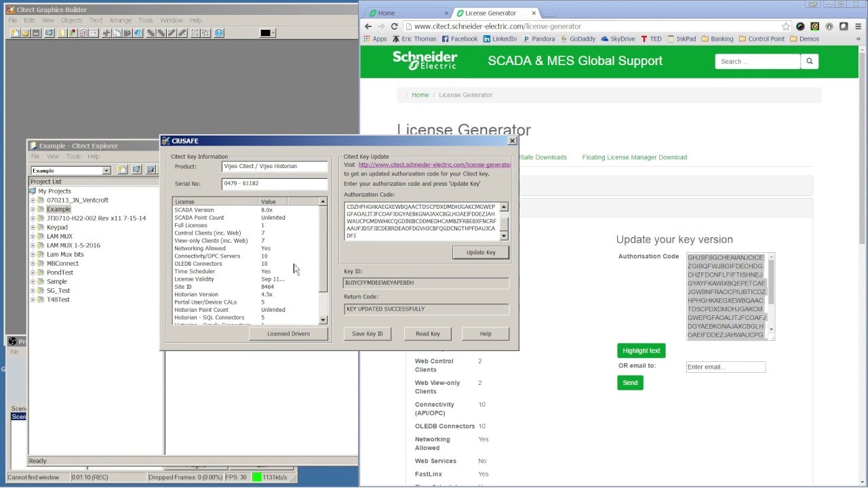Open the Facebook bookmark
868x488 pixels.
(x=459, y=39)
